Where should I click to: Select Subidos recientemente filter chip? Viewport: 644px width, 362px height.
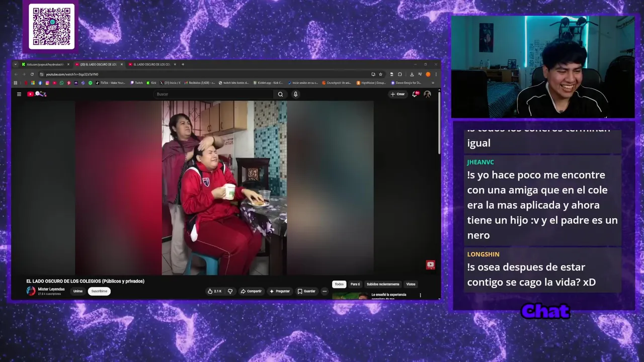pyautogui.click(x=383, y=284)
